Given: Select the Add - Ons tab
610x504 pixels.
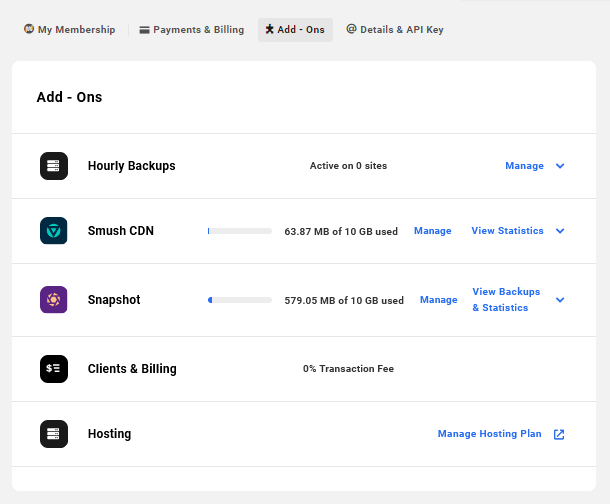Looking at the screenshot, I should (x=295, y=30).
